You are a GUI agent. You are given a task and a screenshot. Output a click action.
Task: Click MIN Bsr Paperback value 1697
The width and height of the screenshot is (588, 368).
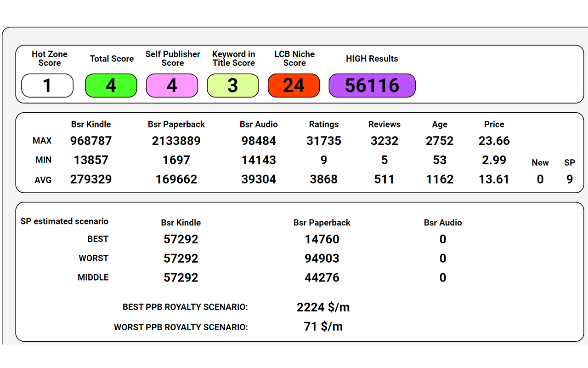click(176, 160)
